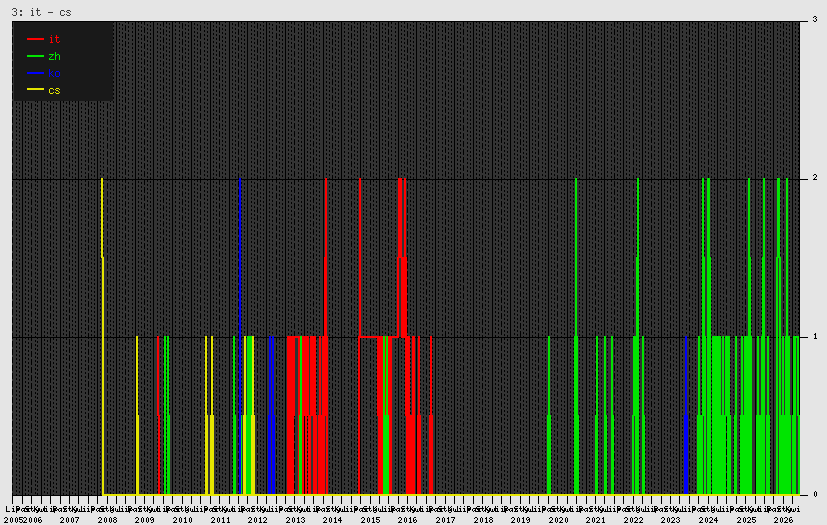Click the 2007 year label
Screen dimensions: 827x525
[x=70, y=520]
